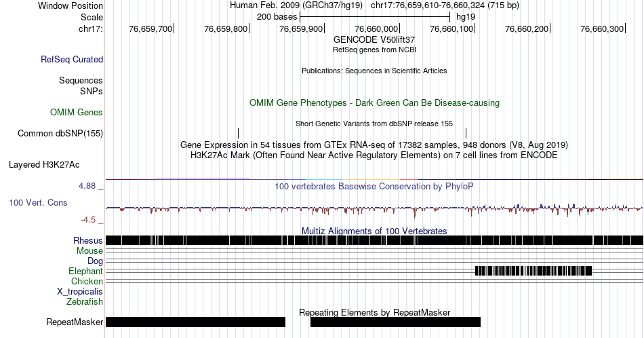Click the Rhesus alignment row label
Screen dimensions: 644x338
click(x=88, y=240)
